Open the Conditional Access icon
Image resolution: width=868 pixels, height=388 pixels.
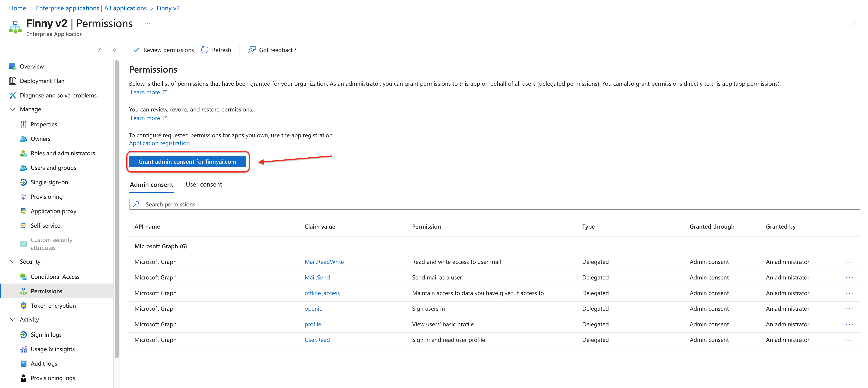tap(23, 277)
